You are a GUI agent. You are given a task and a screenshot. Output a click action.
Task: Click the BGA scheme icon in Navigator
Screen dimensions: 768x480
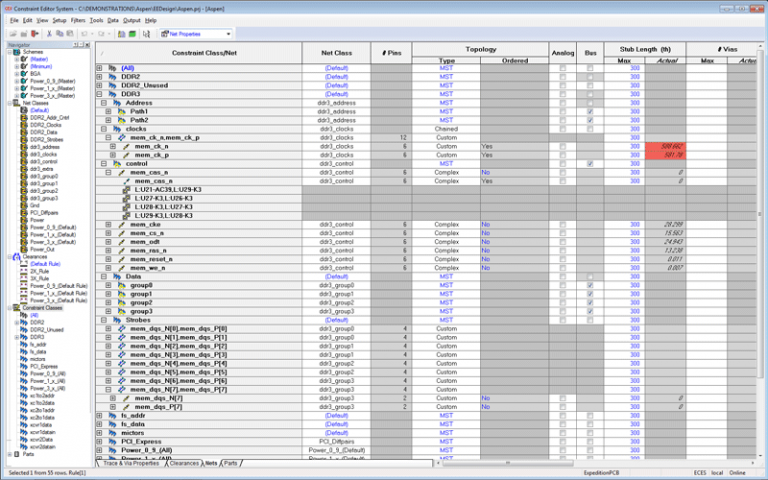pyautogui.click(x=23, y=73)
